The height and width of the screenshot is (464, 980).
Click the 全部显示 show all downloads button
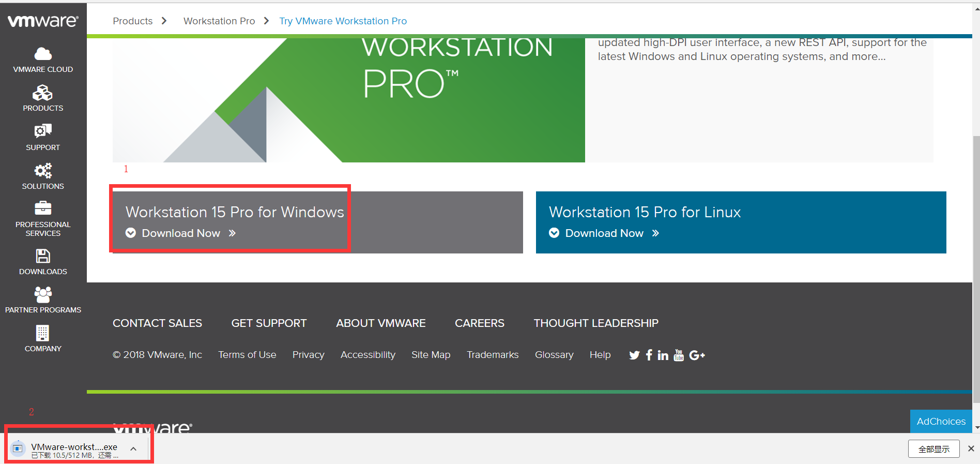934,449
